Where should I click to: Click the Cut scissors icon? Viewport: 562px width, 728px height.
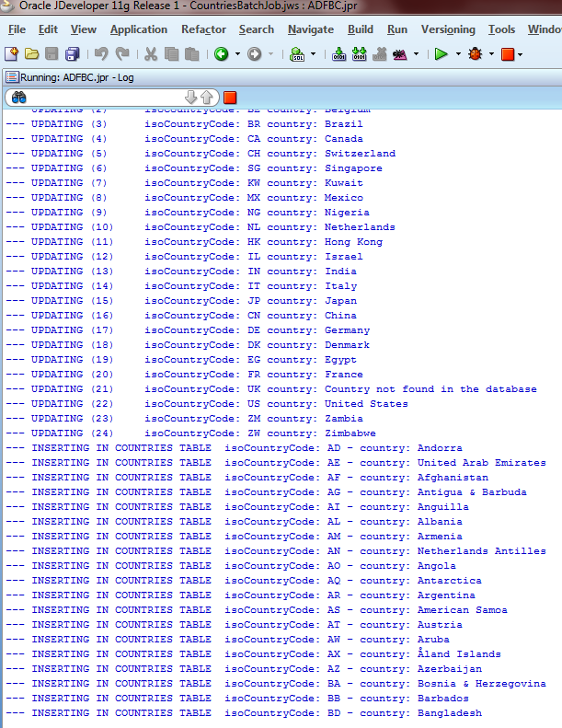(x=150, y=54)
